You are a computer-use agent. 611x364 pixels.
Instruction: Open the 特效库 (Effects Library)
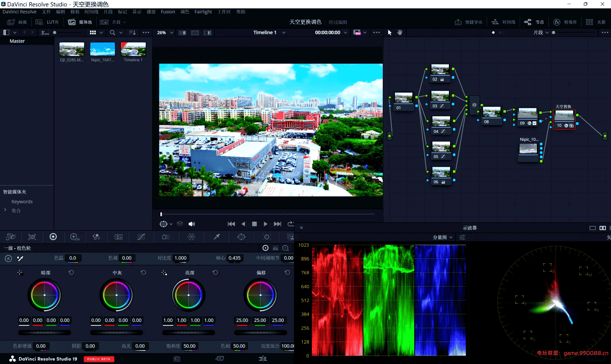coord(566,22)
